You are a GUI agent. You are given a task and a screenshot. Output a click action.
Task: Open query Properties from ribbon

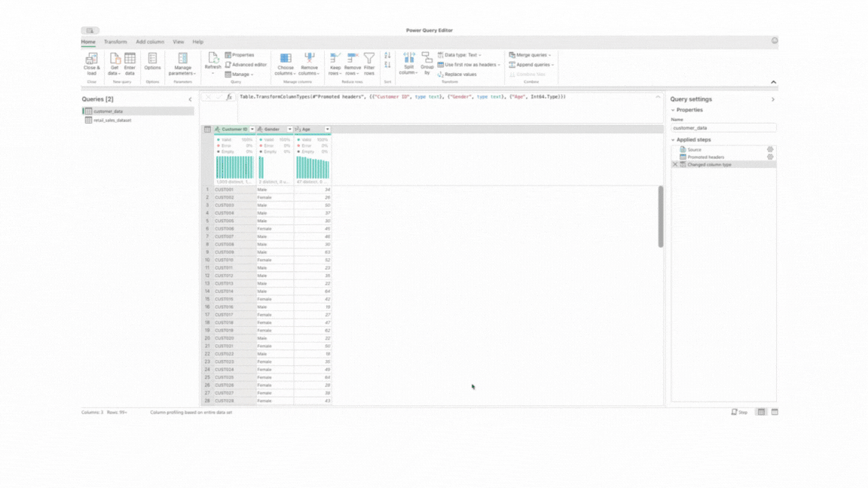[x=240, y=55]
